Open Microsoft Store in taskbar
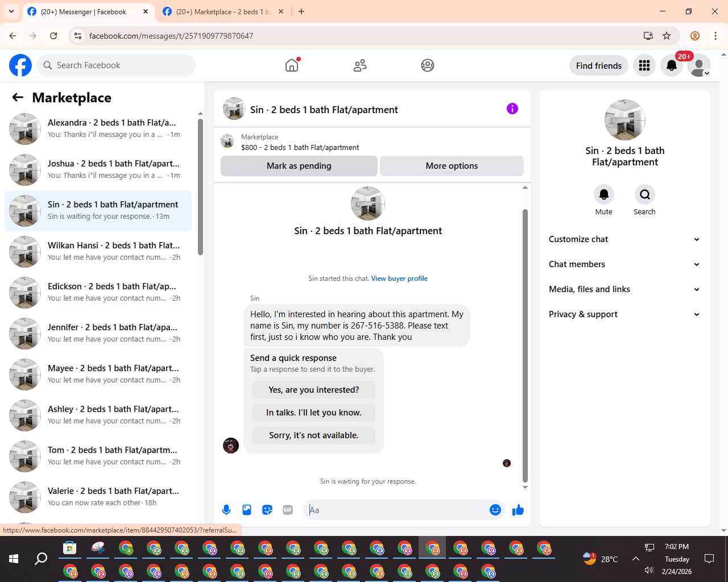 70,548
